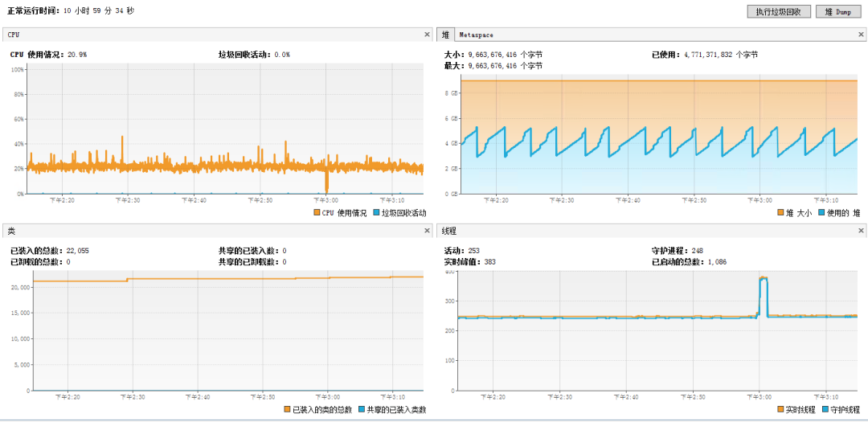The height and width of the screenshot is (422, 868).
Task: Toggle the CPU 使用情况 legend swatch
Action: click(x=317, y=213)
